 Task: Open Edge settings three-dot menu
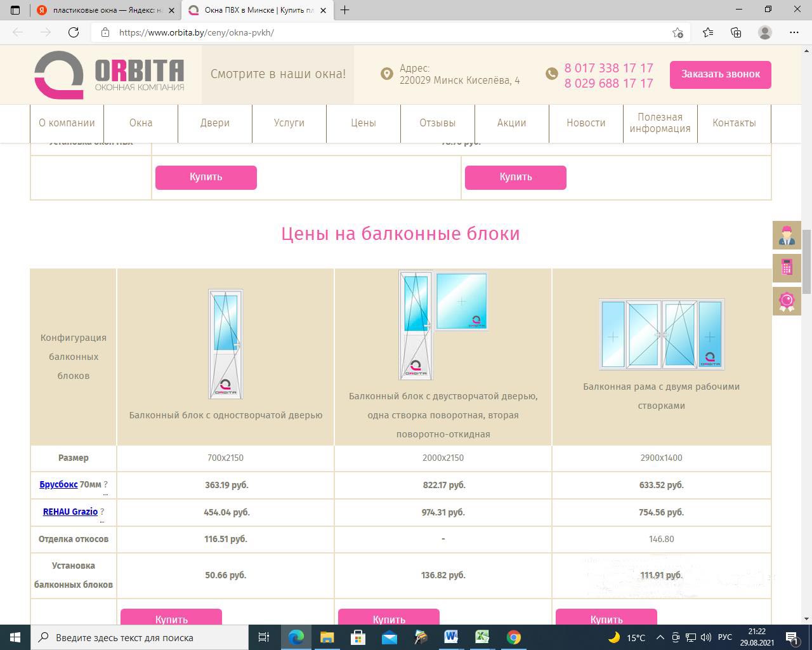click(x=794, y=32)
